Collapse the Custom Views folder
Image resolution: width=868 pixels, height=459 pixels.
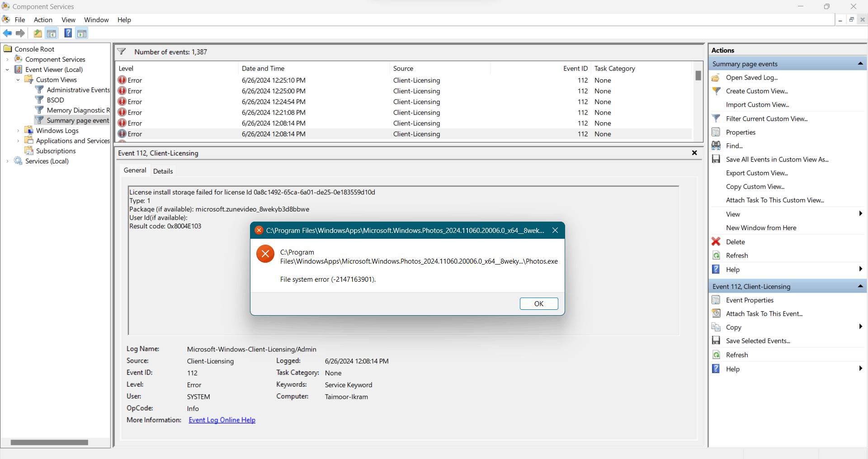click(x=18, y=80)
